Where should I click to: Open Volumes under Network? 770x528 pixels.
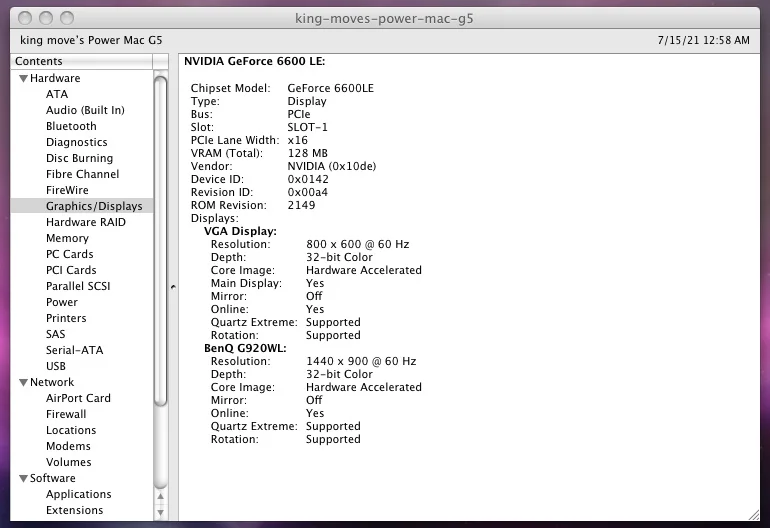click(x=69, y=462)
